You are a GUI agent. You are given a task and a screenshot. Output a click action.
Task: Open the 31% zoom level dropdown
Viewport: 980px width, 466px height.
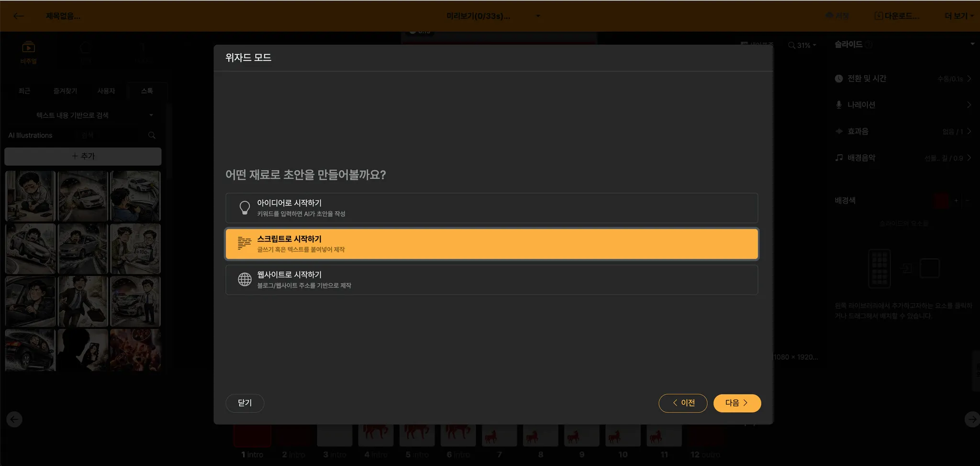pos(802,45)
